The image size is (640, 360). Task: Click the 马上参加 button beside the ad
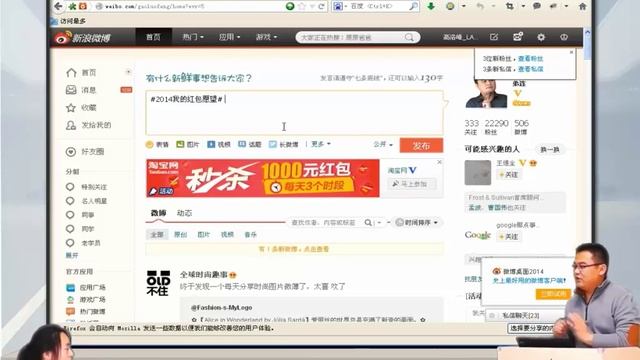[411, 184]
